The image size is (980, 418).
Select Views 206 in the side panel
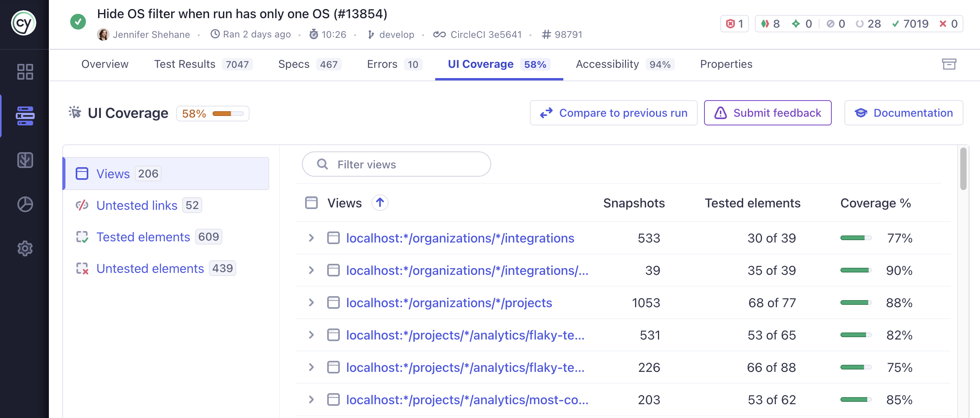click(166, 174)
